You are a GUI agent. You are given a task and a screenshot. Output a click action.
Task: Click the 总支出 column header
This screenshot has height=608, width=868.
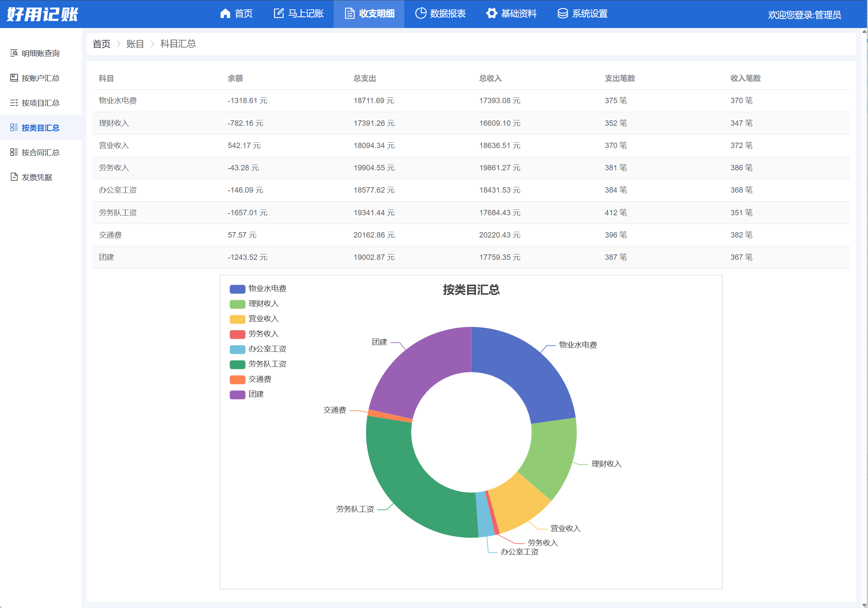click(365, 78)
